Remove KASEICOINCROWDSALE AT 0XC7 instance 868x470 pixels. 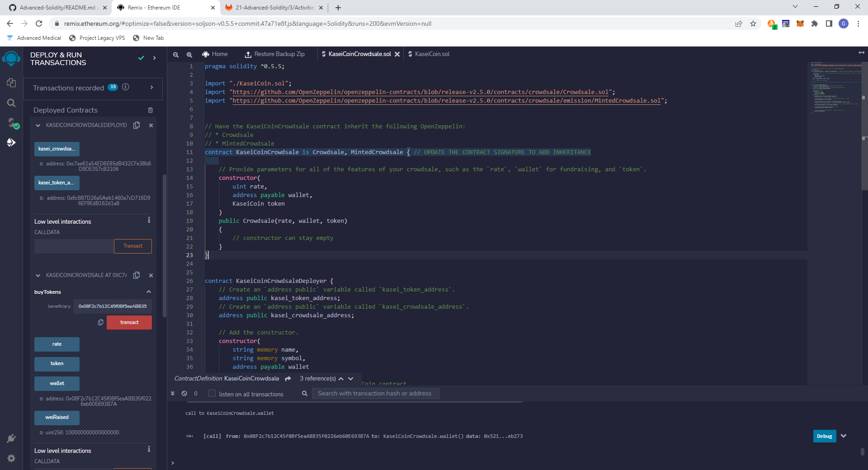[x=151, y=275]
